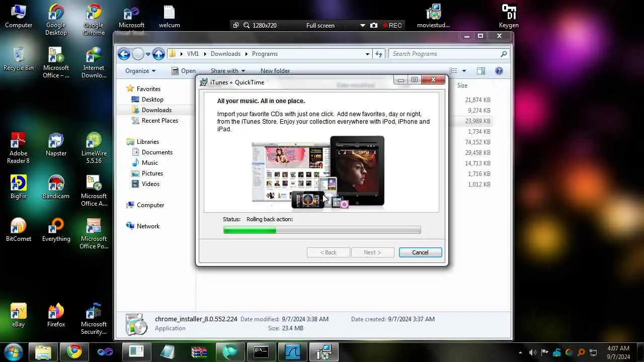Select the Everything desktop icon

point(56,230)
